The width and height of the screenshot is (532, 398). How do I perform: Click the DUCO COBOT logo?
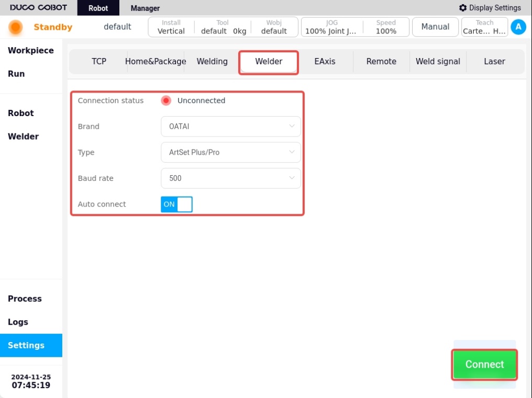[x=38, y=7]
